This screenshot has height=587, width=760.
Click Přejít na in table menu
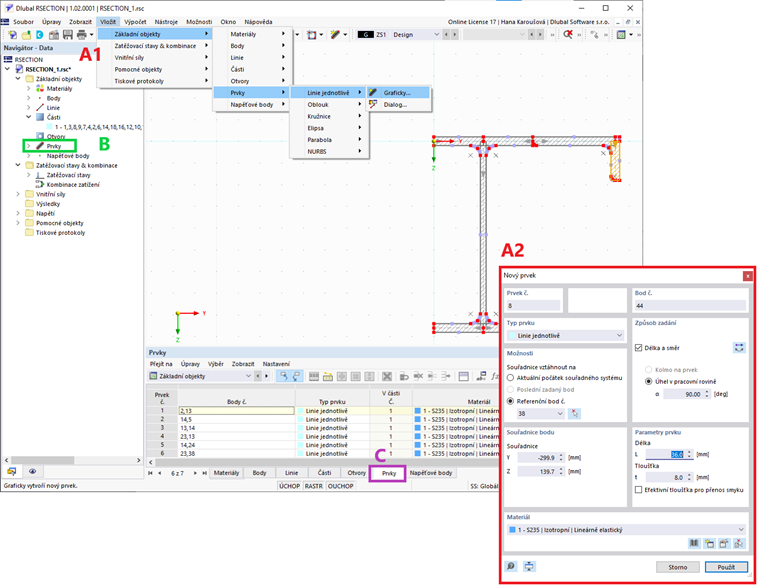pos(161,364)
